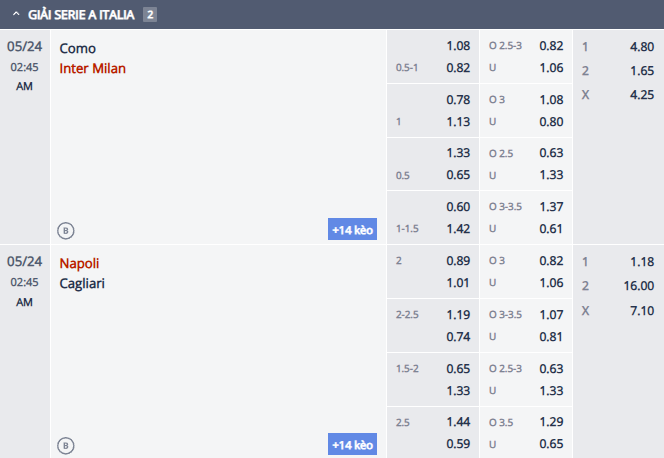Select draw odds 7.10
Image resolution: width=664 pixels, height=458 pixels.
pos(642,311)
